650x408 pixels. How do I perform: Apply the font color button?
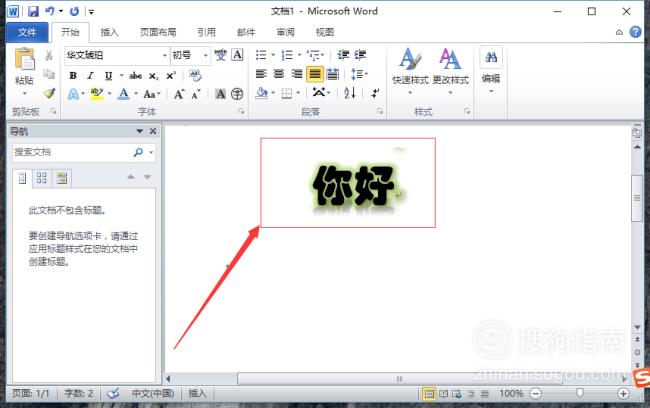point(124,94)
